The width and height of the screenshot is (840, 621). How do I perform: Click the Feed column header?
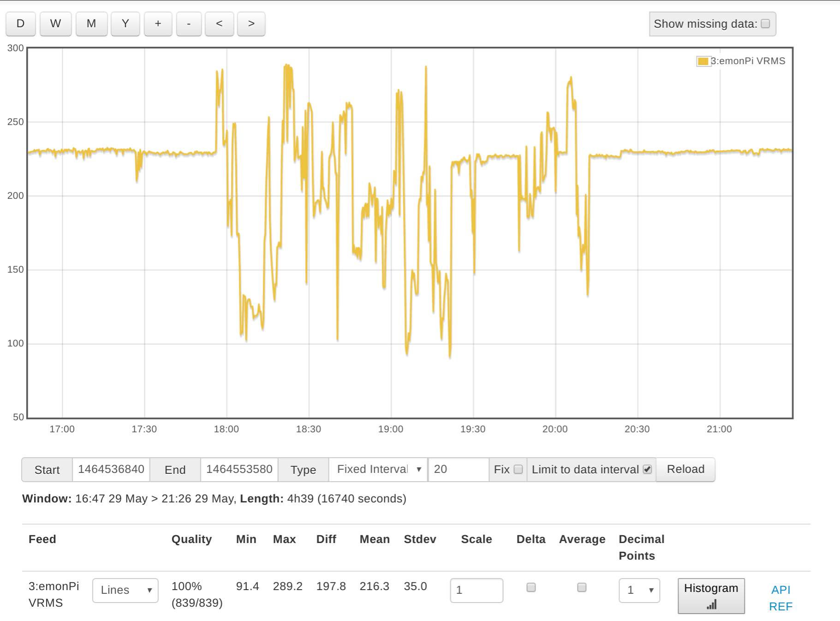(42, 539)
